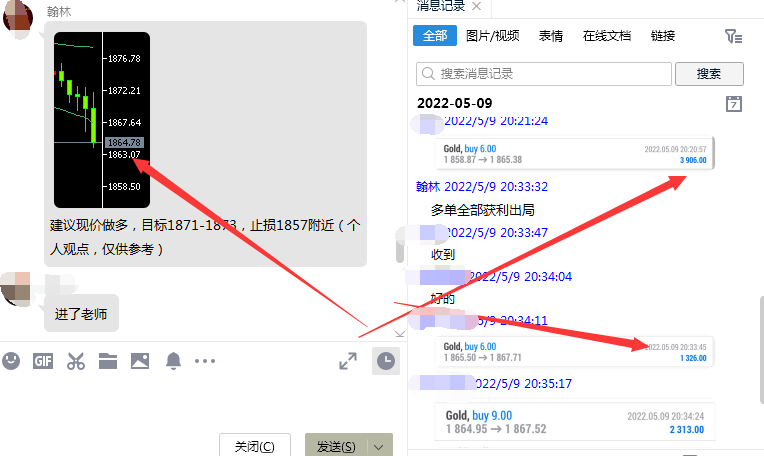764x456 pixels.
Task: Switch to the 图片/视频 tab
Action: point(493,36)
